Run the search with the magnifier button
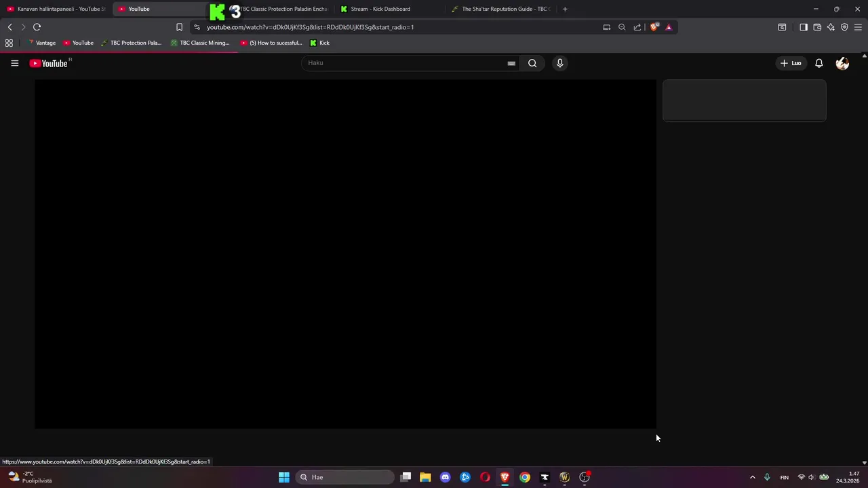This screenshot has height=488, width=868. (532, 63)
